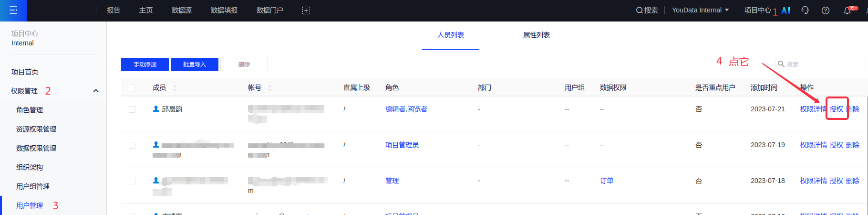Click the hamburger menu icon
The width and height of the screenshot is (868, 215).
[x=13, y=10]
